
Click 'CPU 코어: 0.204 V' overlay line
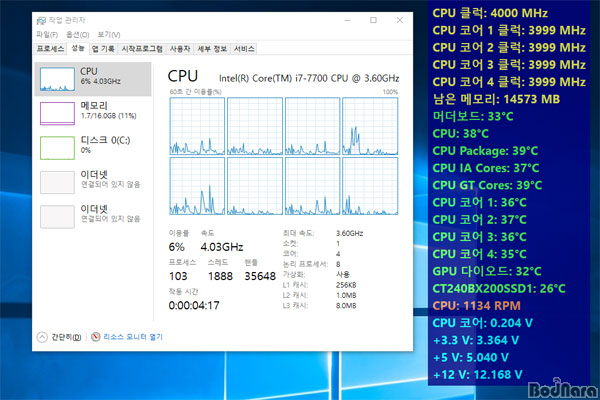point(483,323)
